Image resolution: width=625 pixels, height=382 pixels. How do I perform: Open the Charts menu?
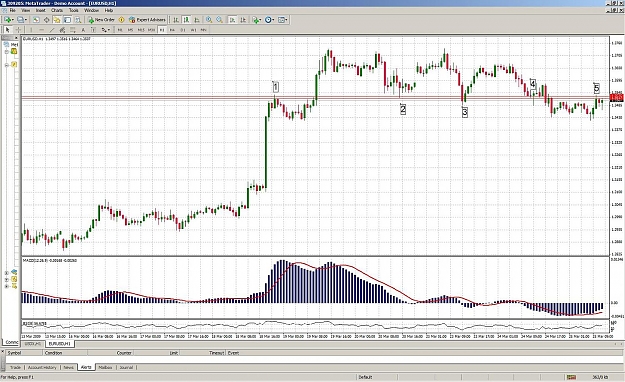point(57,10)
